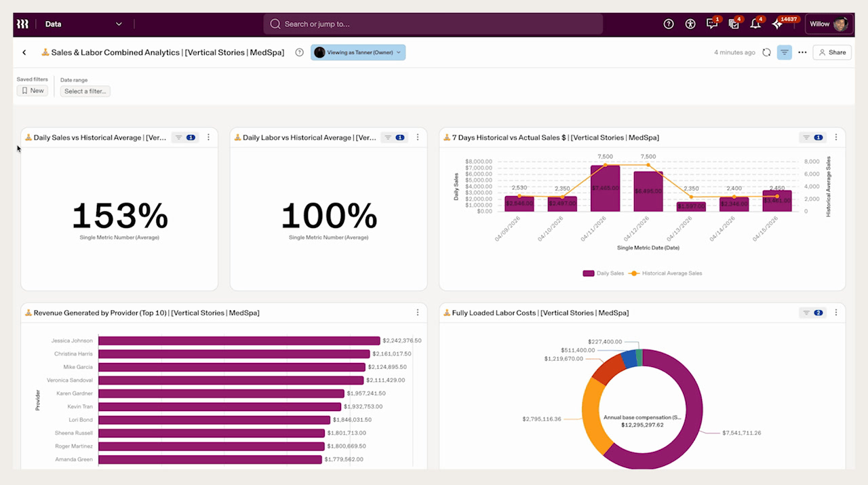
Task: Click the Christina Harris revenue bar
Action: [235, 354]
